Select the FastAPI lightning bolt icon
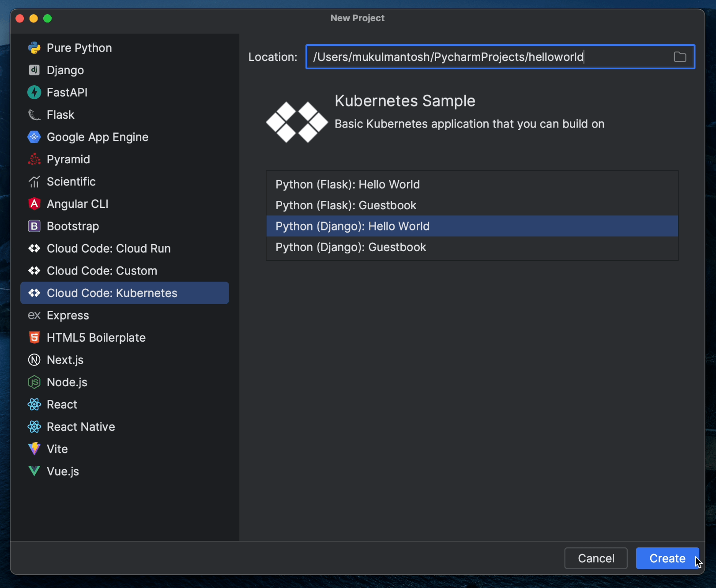Image resolution: width=716 pixels, height=588 pixels. click(x=34, y=92)
